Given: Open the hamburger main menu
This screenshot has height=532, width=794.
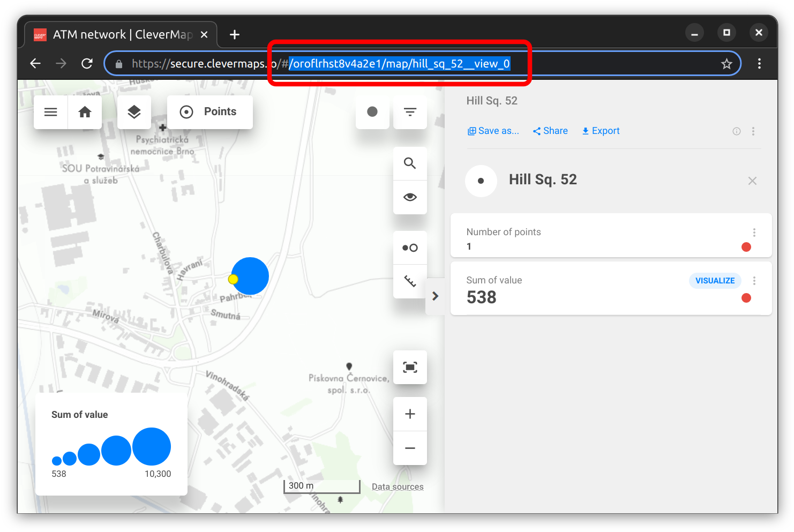Looking at the screenshot, I should tap(51, 112).
